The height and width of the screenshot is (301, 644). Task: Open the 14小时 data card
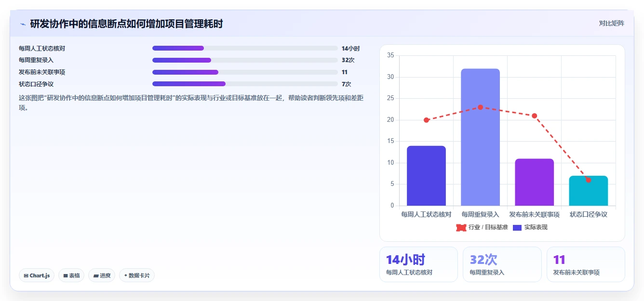pyautogui.click(x=418, y=264)
